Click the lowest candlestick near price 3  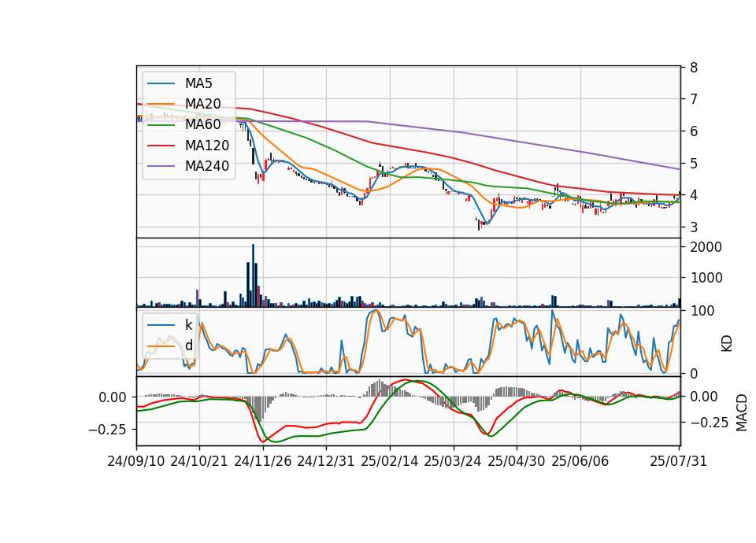479,224
